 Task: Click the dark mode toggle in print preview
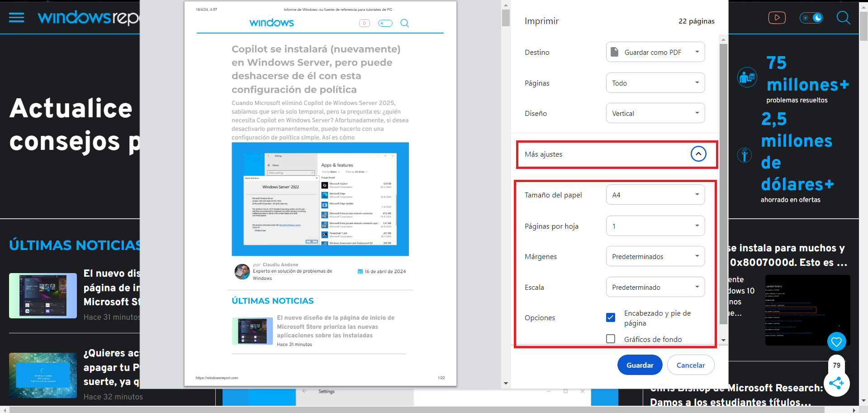pos(385,23)
